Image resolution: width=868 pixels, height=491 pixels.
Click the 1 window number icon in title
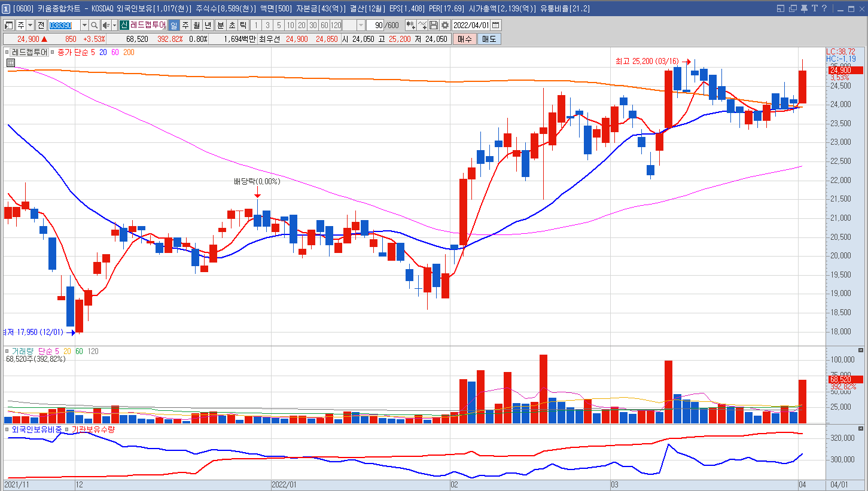pos(5,8)
